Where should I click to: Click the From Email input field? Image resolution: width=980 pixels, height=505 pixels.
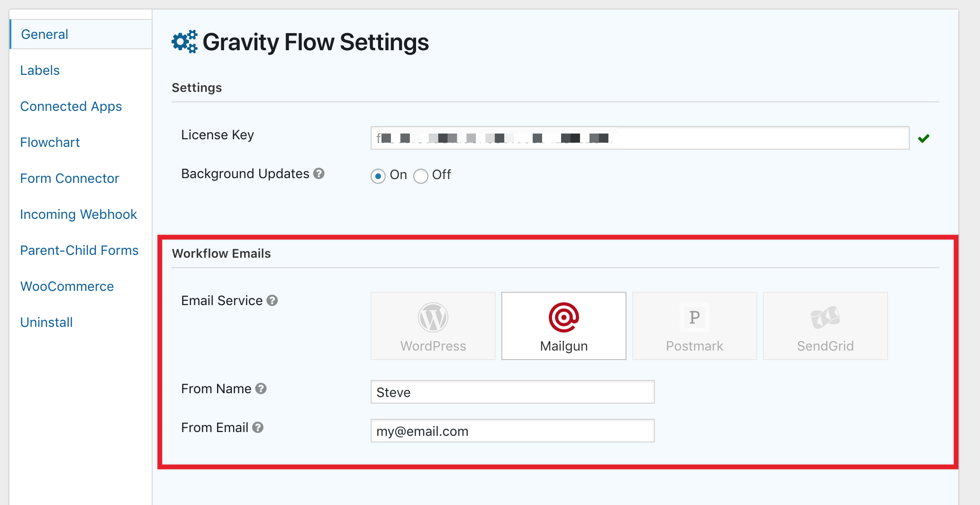tap(513, 431)
